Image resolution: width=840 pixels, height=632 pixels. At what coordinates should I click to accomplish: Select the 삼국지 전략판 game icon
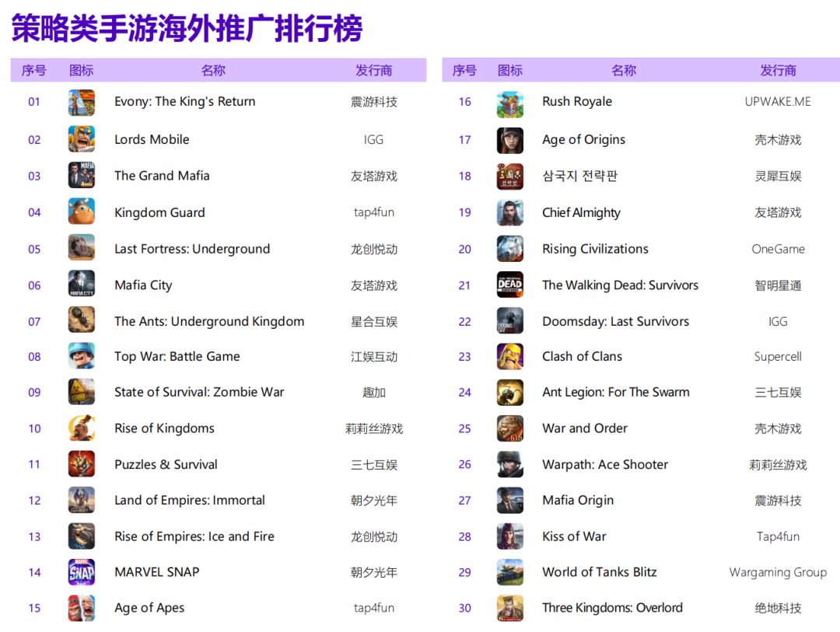coord(510,176)
